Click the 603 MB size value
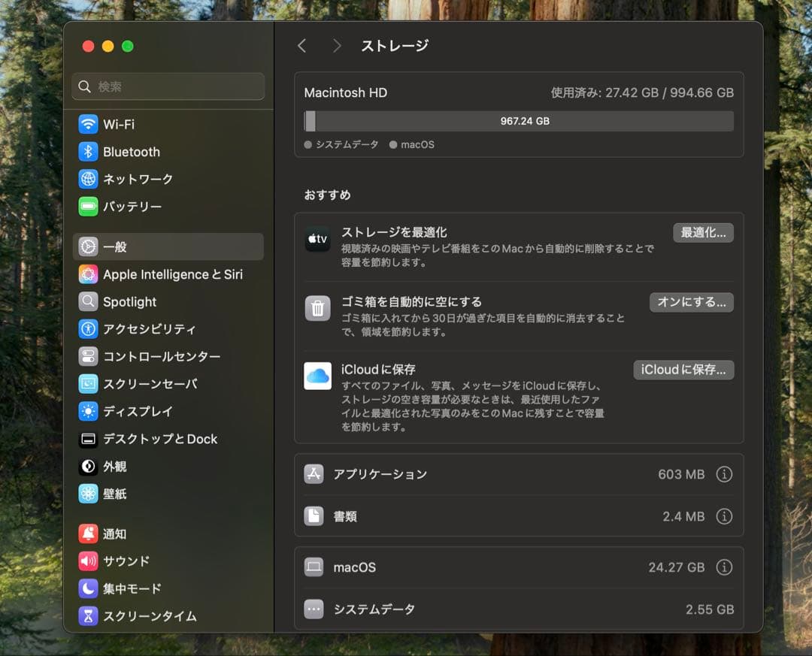Viewport: 812px width, 656px height. tap(681, 474)
